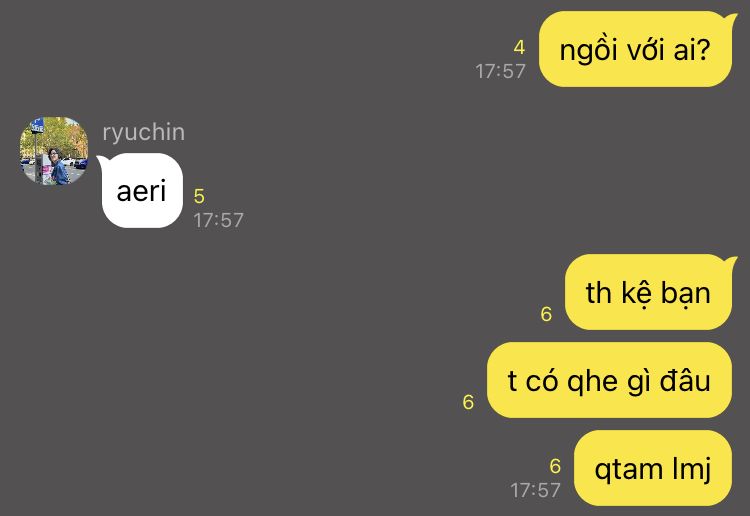Select the white 'aeri' message bubble
Image resolution: width=750 pixels, height=516 pixels.
142,191
